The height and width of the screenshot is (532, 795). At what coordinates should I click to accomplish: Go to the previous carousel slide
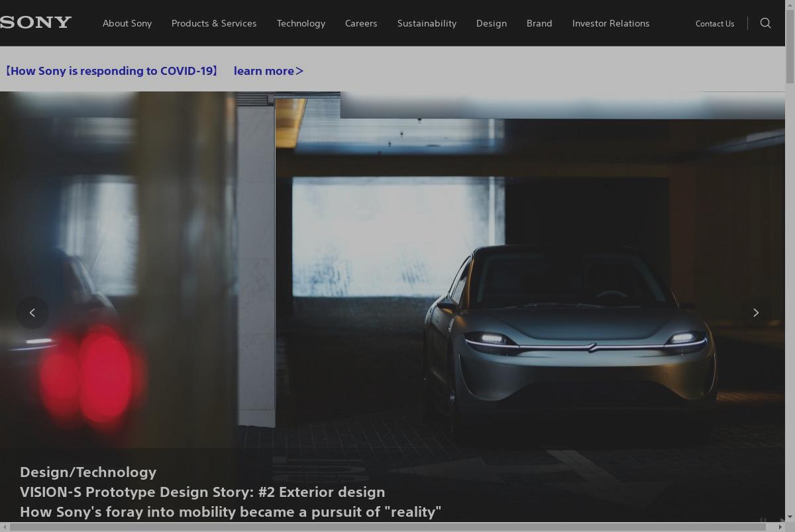pyautogui.click(x=32, y=313)
